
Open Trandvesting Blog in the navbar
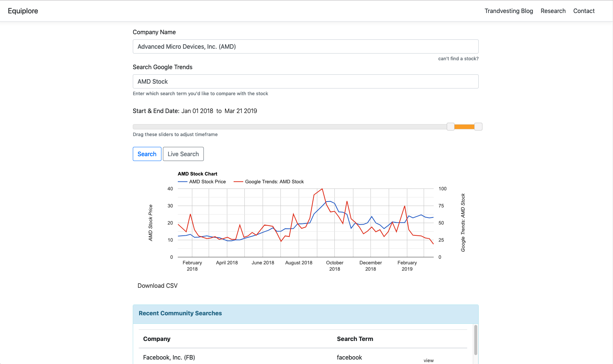pos(508,11)
